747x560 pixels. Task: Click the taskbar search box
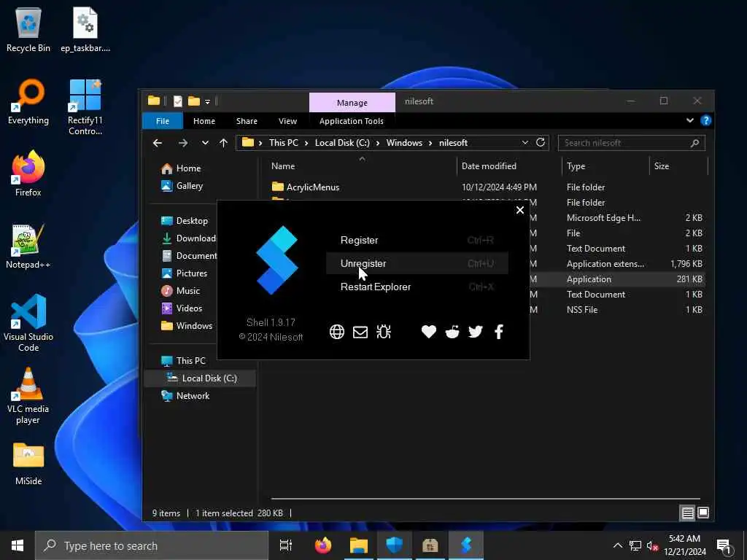click(152, 545)
